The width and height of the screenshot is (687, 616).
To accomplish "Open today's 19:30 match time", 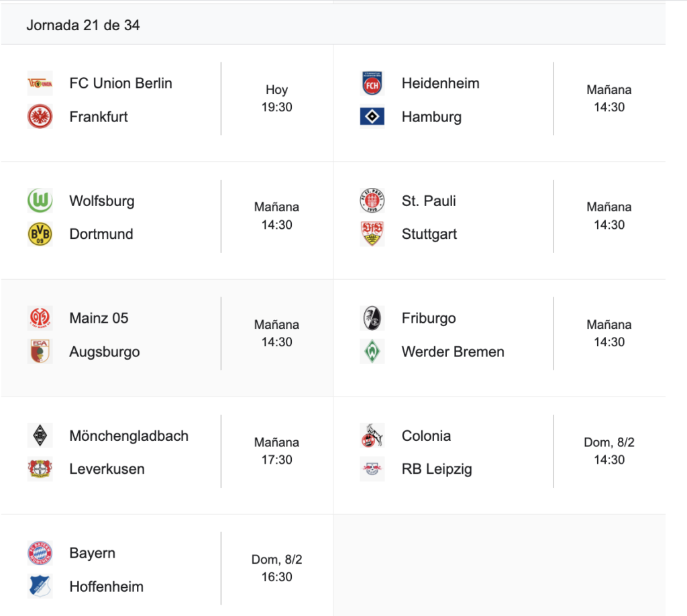I will coord(276,99).
